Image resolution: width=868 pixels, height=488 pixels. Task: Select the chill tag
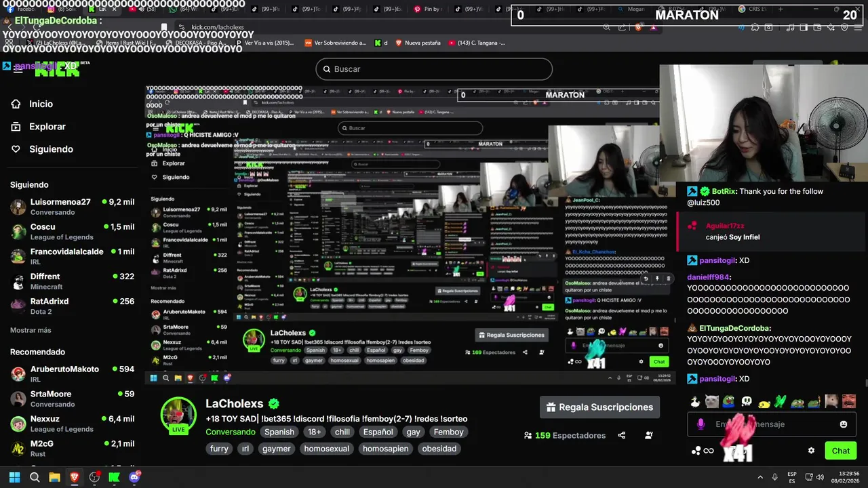pos(342,432)
